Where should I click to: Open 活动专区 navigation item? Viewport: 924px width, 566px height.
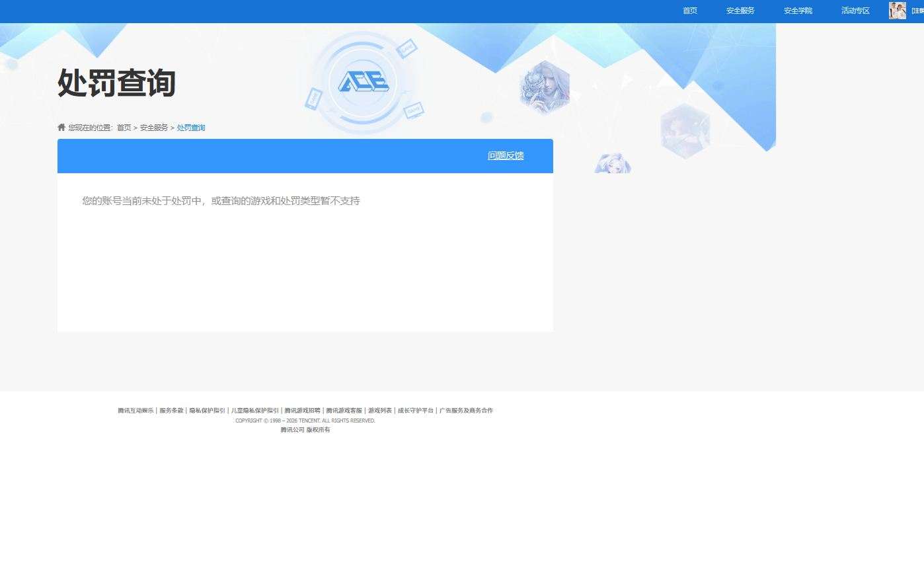[855, 11]
